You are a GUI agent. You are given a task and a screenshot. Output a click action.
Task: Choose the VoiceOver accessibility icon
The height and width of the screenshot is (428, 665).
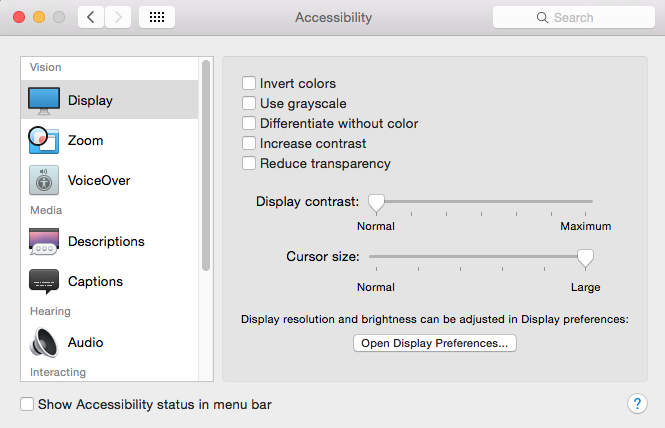point(44,180)
